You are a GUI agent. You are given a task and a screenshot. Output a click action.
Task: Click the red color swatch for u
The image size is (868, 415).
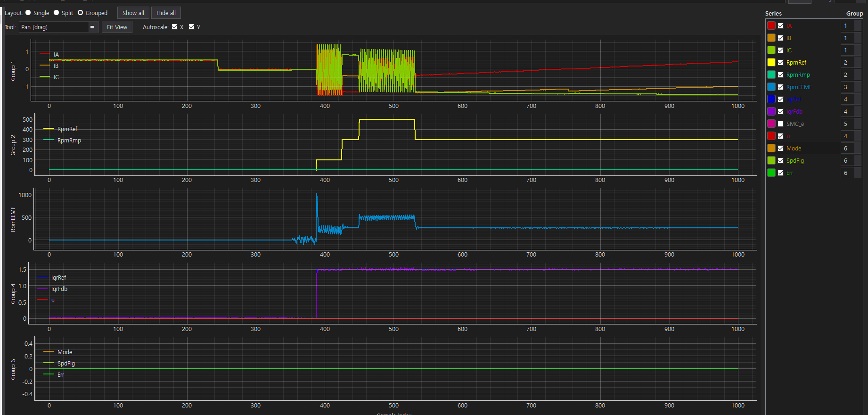pos(771,136)
